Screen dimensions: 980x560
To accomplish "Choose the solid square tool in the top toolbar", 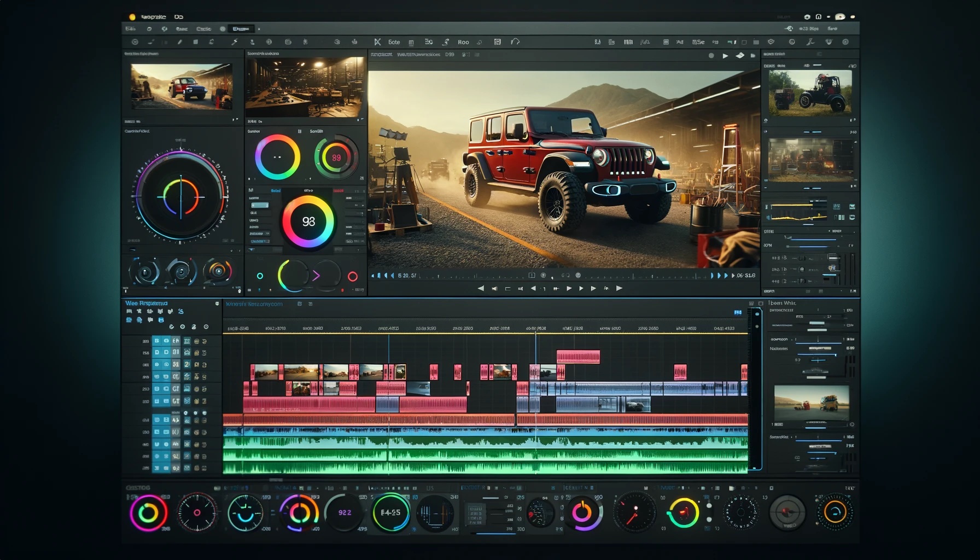I will point(195,42).
